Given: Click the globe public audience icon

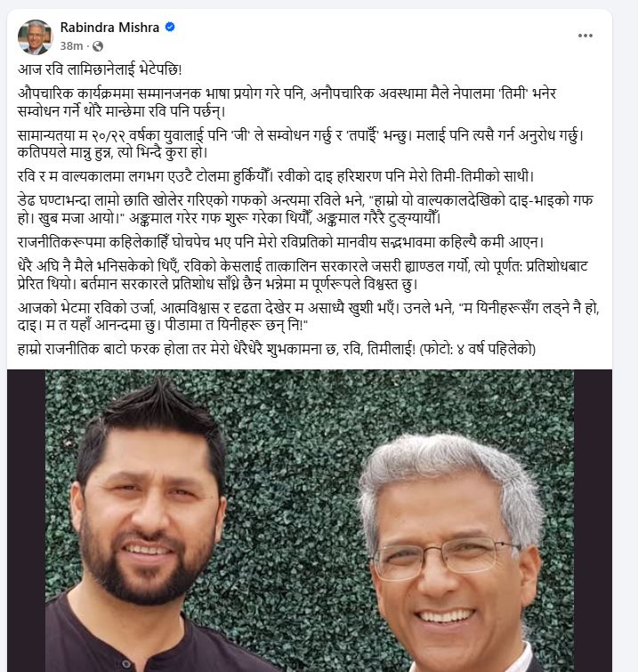Looking at the screenshot, I should (x=98, y=46).
